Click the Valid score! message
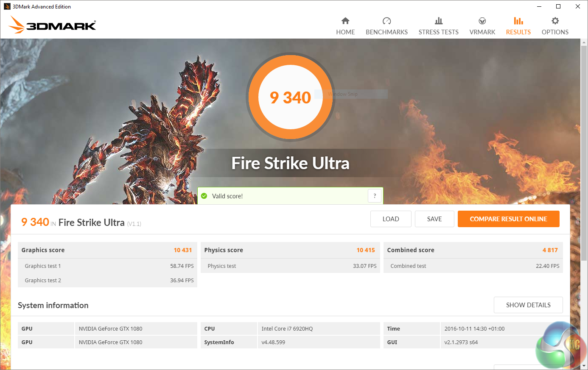Image resolution: width=588 pixels, height=370 pixels. (227, 196)
